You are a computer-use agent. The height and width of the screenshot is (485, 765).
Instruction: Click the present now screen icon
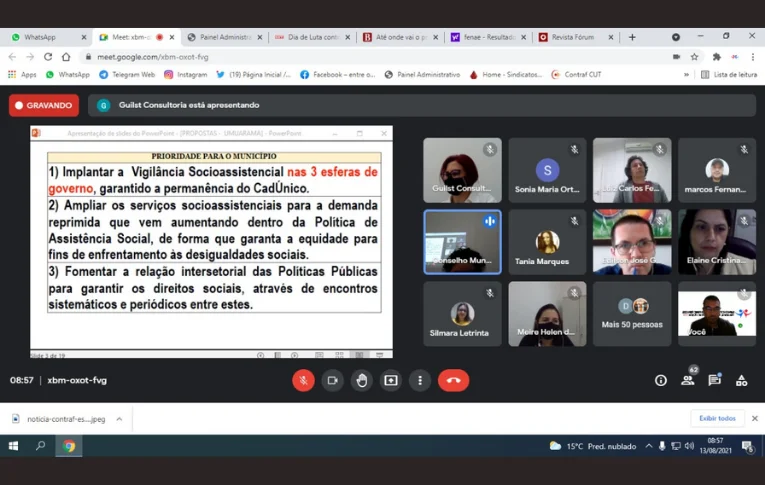pyautogui.click(x=391, y=380)
